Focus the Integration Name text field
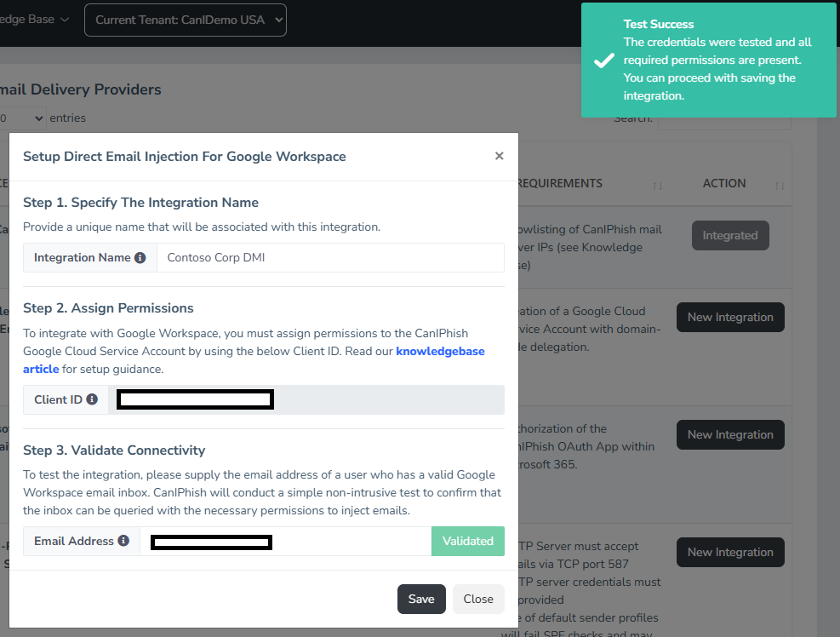840x637 pixels. coord(330,257)
